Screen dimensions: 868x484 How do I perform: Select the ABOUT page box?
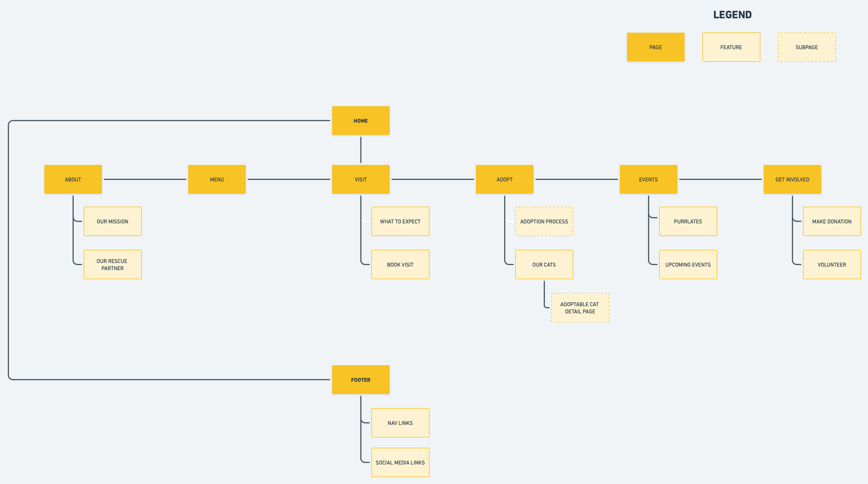point(73,179)
